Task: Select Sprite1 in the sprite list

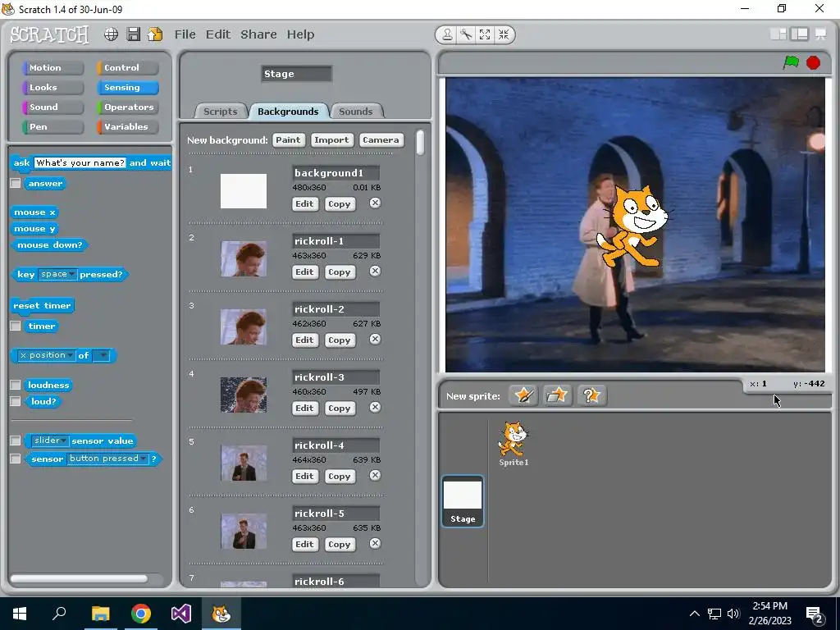Action: tap(514, 444)
